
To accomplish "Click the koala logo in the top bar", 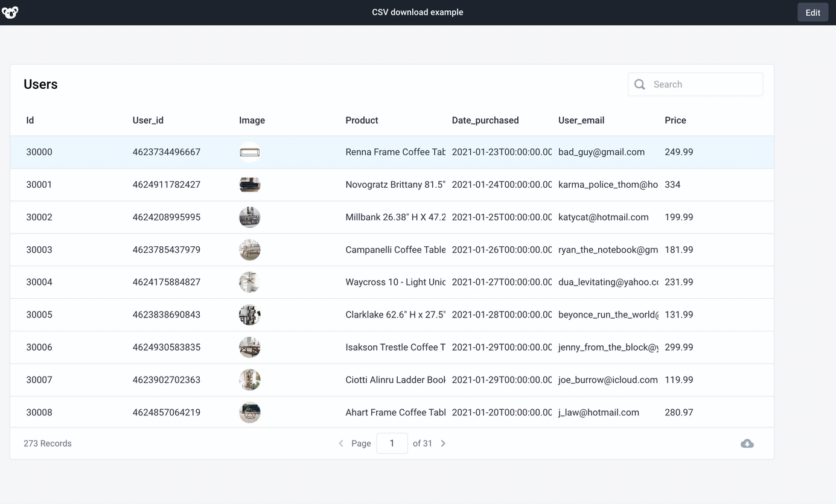I will [10, 11].
